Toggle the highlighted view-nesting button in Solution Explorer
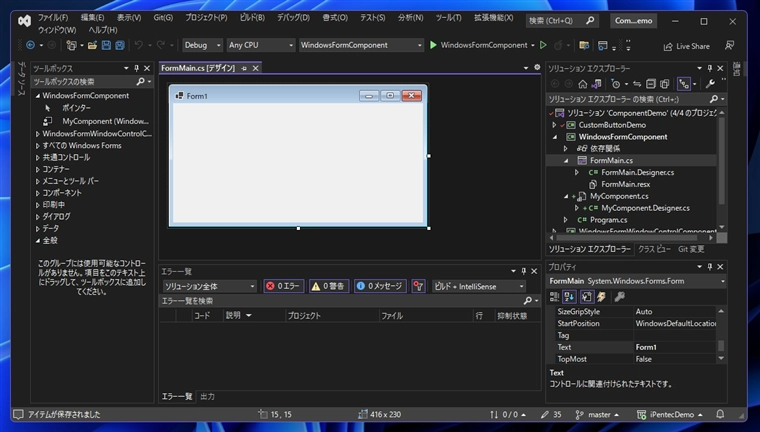Viewport: 760px width, 432px height. [x=684, y=84]
